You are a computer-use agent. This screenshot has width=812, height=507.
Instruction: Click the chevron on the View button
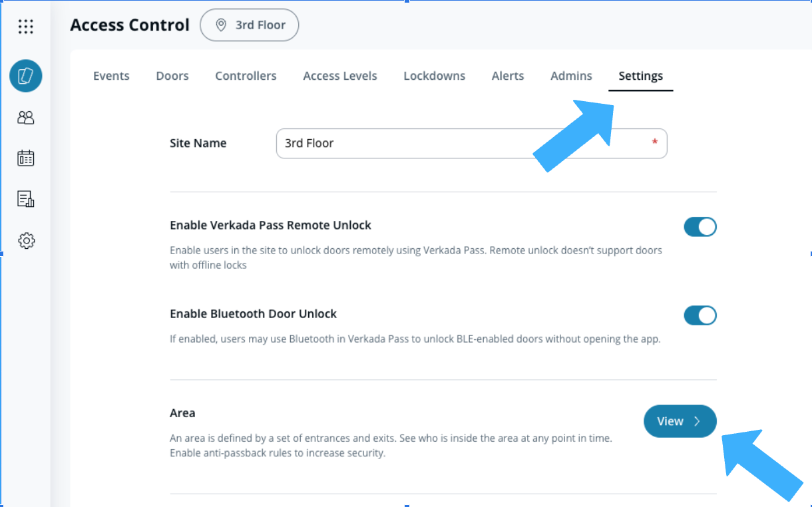click(698, 421)
